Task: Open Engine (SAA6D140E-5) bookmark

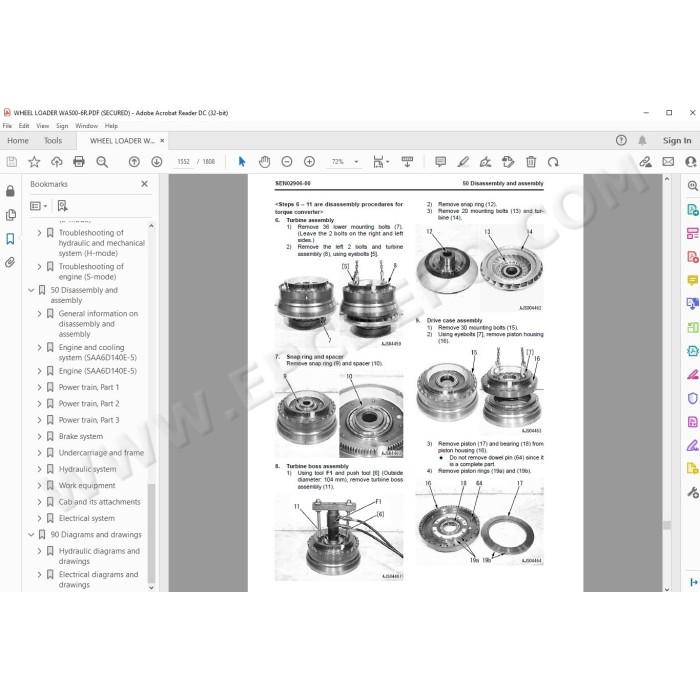Action: click(x=97, y=371)
